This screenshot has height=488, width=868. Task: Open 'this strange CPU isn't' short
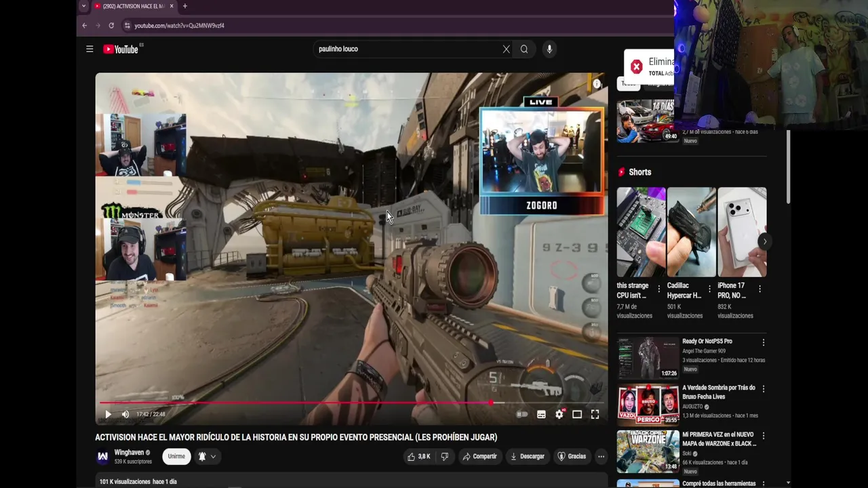[641, 232]
